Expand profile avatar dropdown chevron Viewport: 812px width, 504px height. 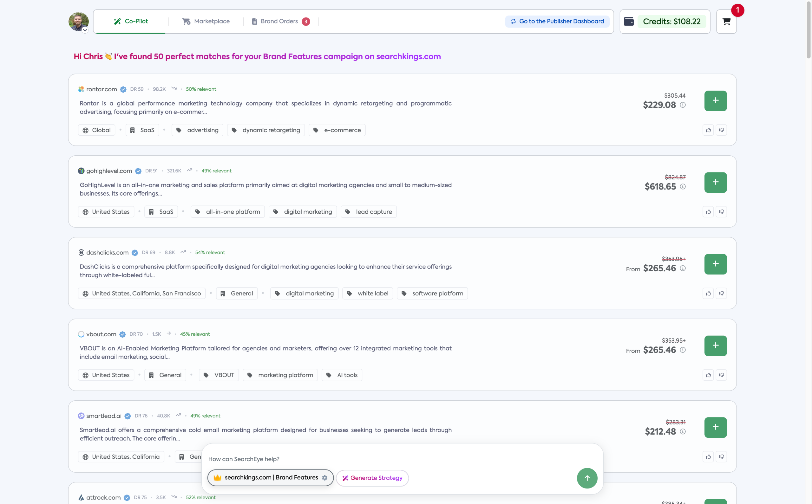point(85,30)
